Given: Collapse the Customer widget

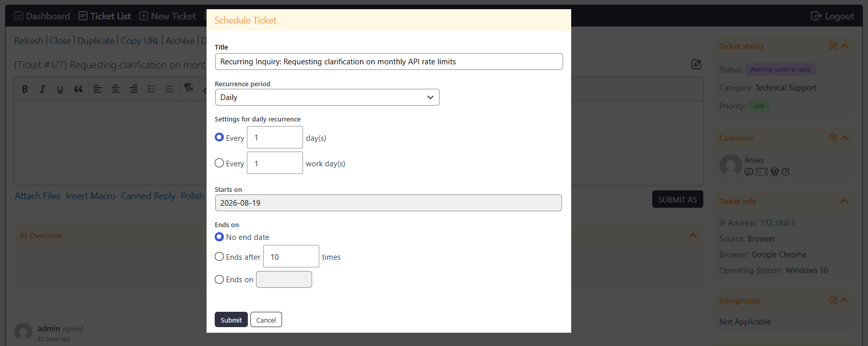Looking at the screenshot, I should click(x=845, y=138).
